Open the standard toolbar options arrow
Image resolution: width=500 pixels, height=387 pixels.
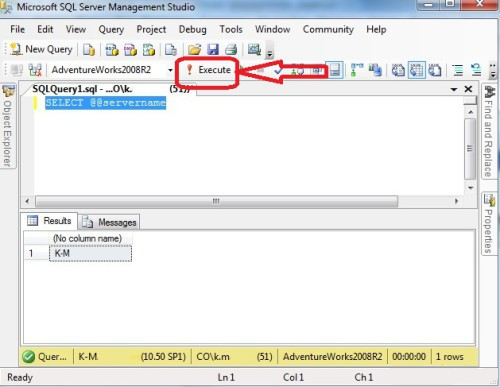[270, 51]
